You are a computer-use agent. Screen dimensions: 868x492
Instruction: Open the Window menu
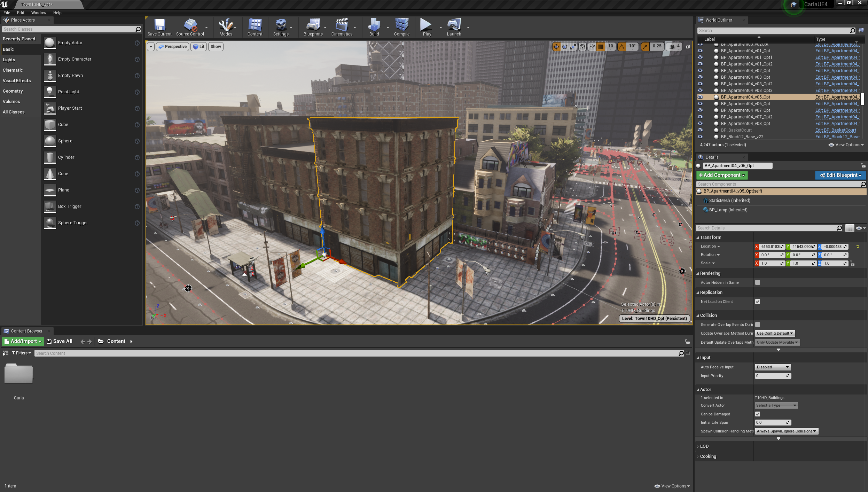click(39, 13)
